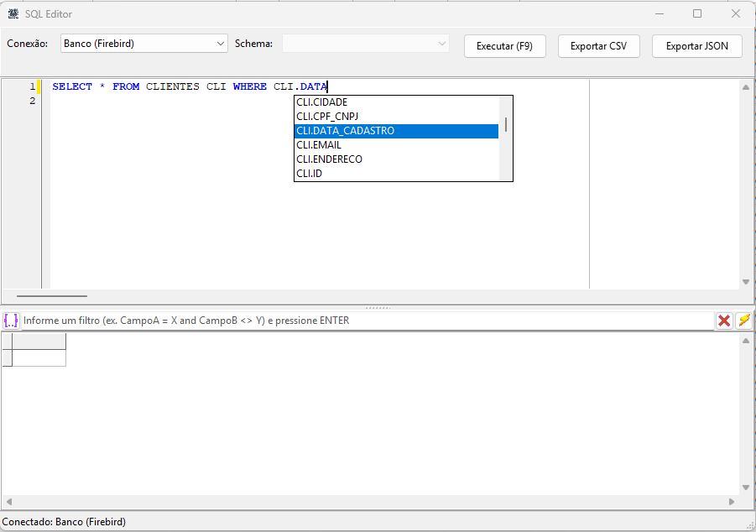Open the Schema dropdown
Image resolution: width=756 pixels, height=532 pixels.
(366, 44)
